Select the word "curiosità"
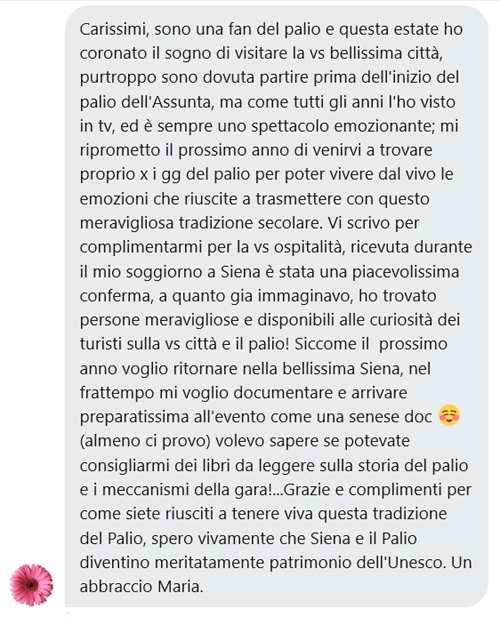The image size is (500, 617). [401, 320]
